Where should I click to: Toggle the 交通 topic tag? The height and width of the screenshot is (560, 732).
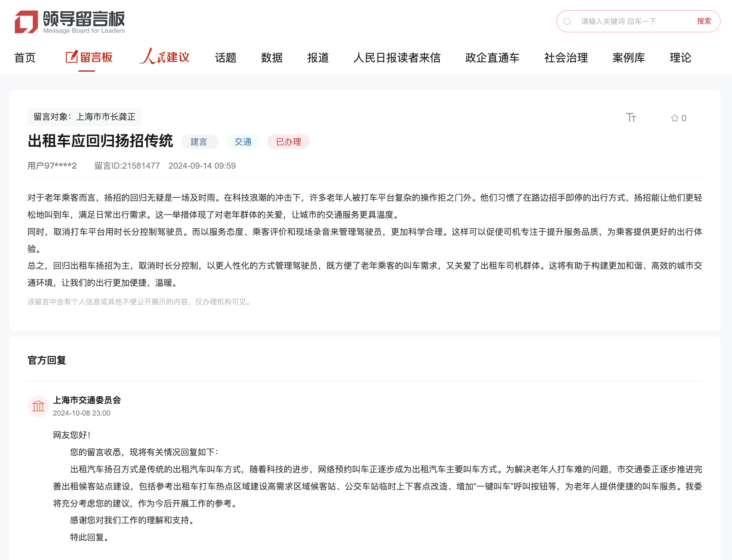click(242, 141)
